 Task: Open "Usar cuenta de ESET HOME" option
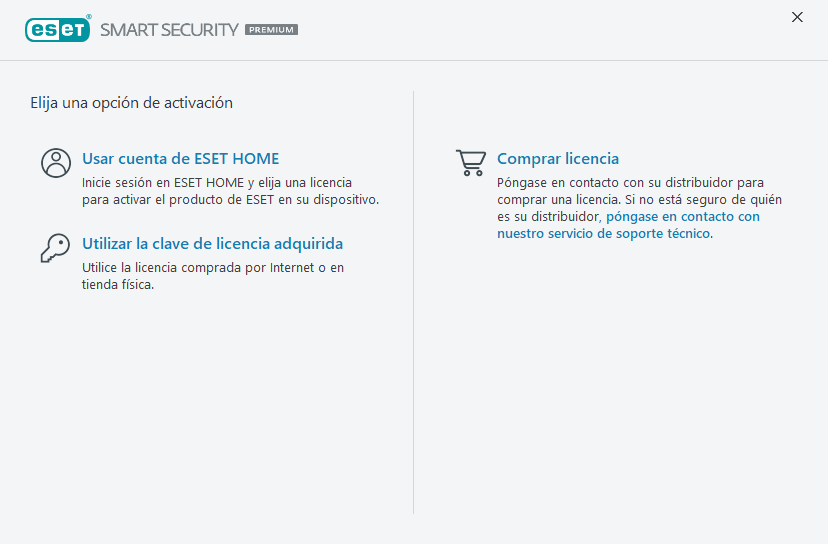(x=180, y=159)
